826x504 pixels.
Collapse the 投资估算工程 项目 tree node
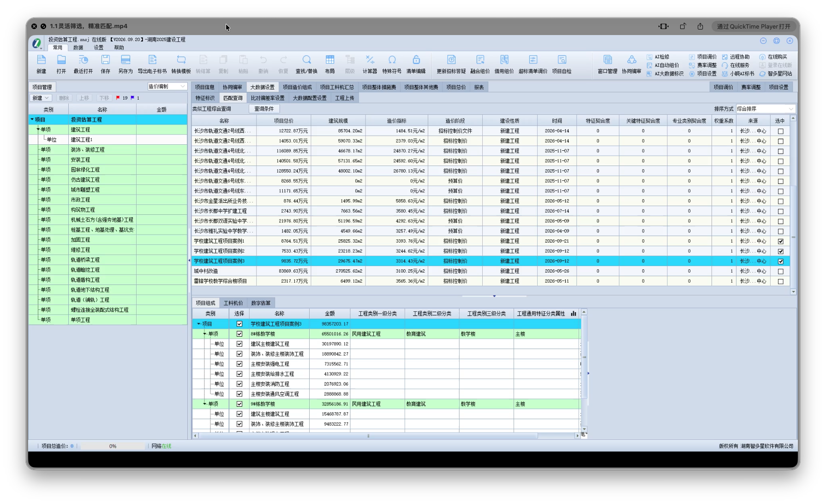(x=32, y=119)
